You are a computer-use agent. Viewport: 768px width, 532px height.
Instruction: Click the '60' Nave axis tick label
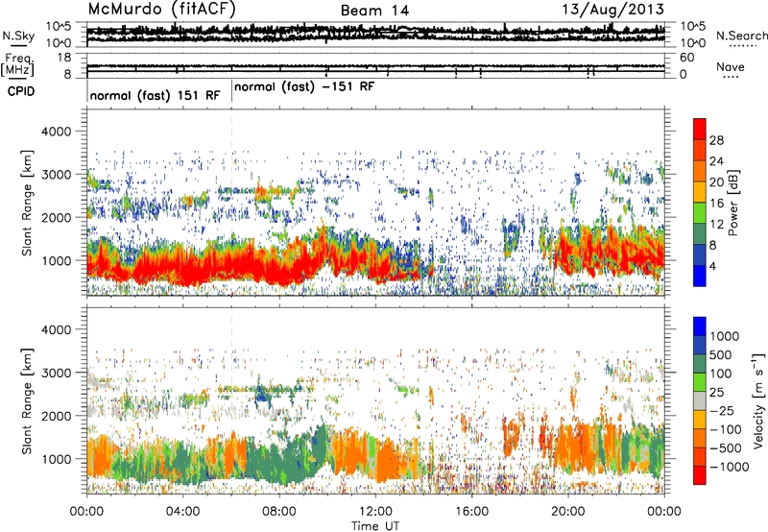tap(686, 58)
